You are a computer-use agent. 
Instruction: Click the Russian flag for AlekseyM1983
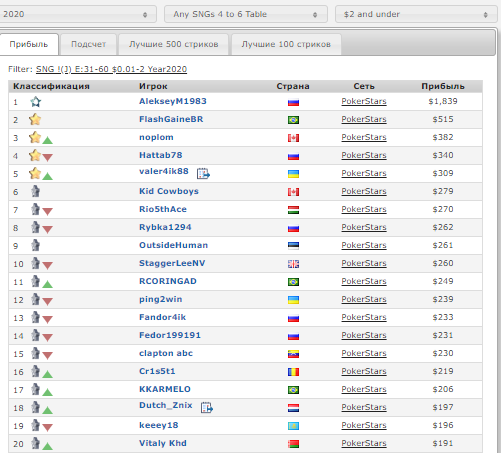pos(293,102)
